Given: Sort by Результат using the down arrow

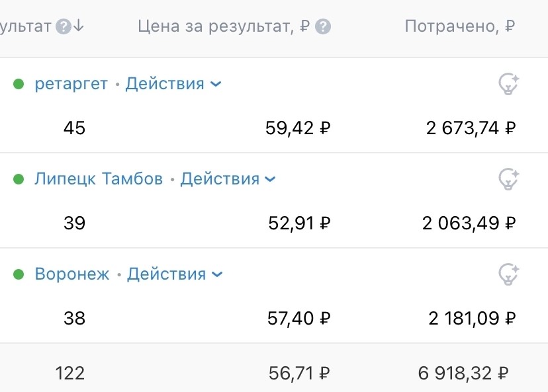Looking at the screenshot, I should point(79,26).
